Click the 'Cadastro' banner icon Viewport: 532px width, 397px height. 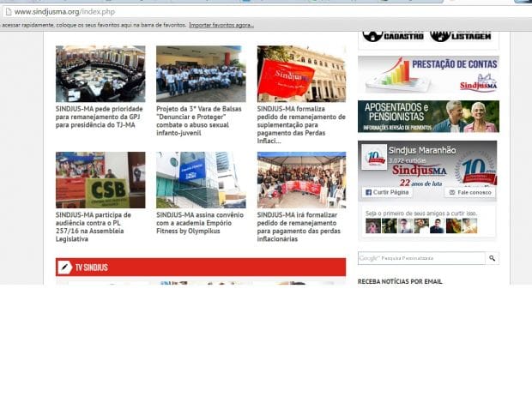393,36
